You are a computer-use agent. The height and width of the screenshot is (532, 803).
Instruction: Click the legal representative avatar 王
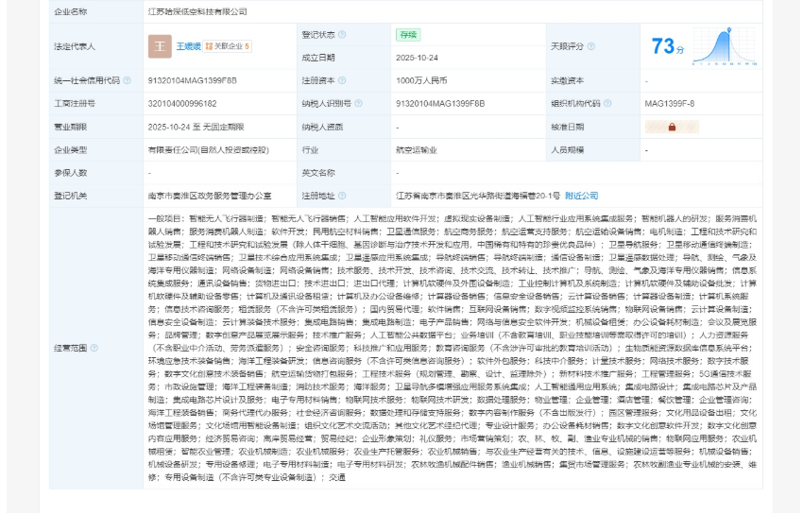pos(160,46)
